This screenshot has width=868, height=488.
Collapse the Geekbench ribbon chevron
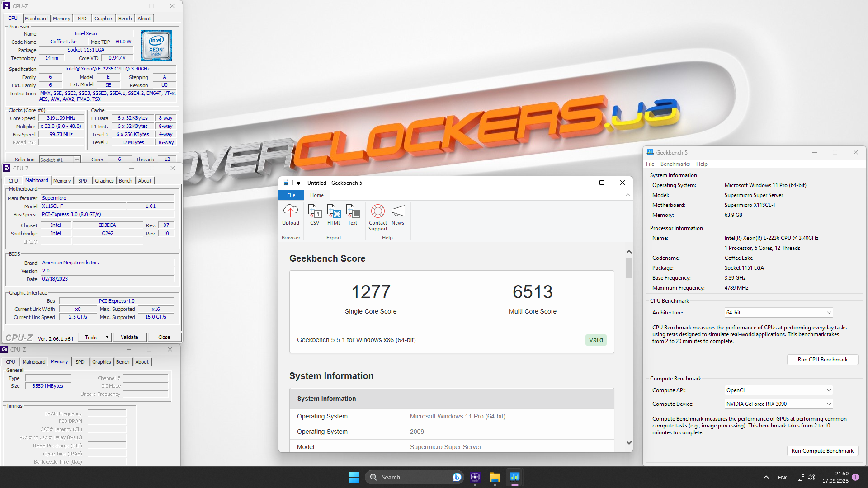pyautogui.click(x=627, y=195)
